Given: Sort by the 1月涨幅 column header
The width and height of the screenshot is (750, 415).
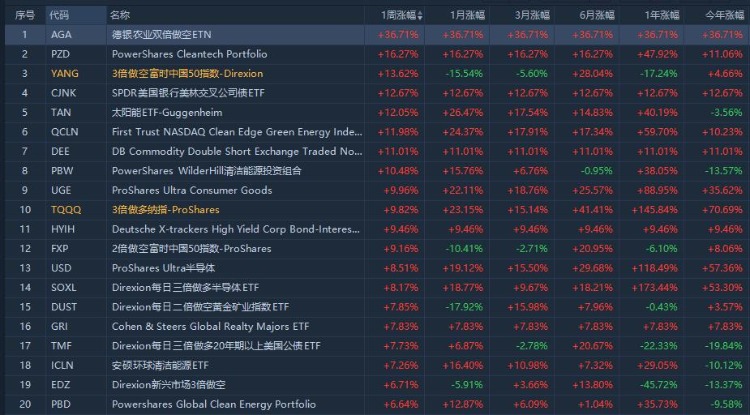Looking at the screenshot, I should (467, 15).
